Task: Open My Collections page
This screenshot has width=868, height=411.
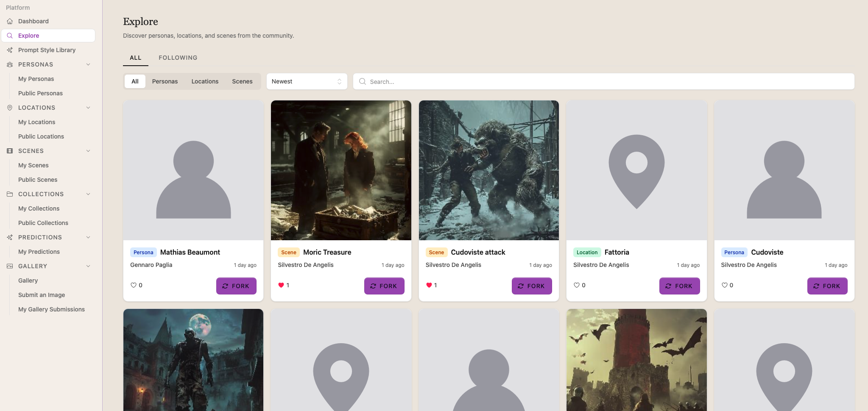Action: [x=39, y=208]
